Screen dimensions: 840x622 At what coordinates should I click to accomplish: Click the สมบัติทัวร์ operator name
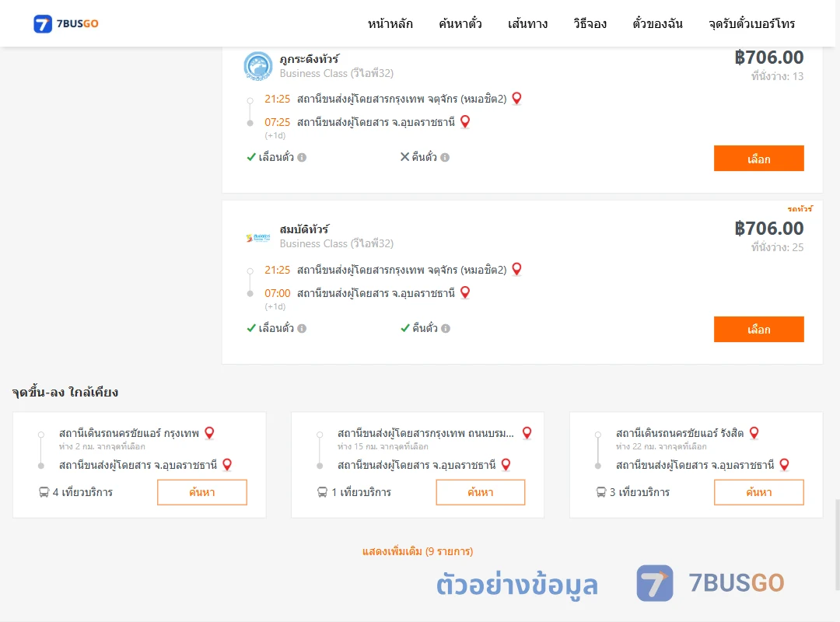pyautogui.click(x=304, y=229)
